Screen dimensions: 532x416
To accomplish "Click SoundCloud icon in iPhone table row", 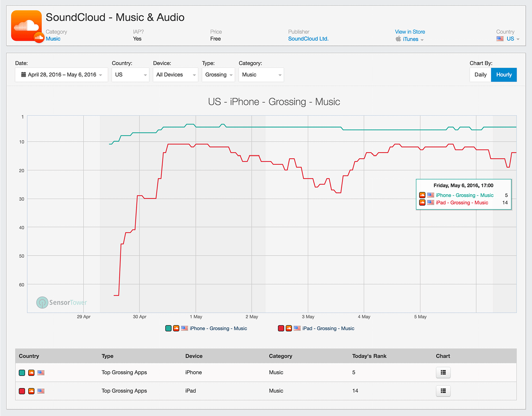I will 31,373.
